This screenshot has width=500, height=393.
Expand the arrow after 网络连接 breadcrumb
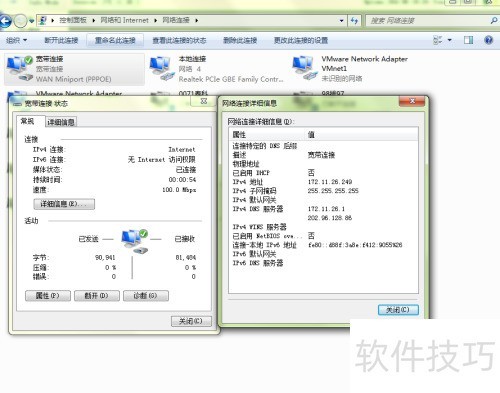click(197, 21)
